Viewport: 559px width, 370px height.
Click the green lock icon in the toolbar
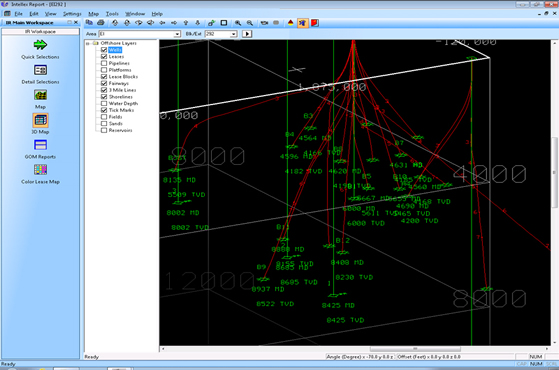(x=211, y=23)
